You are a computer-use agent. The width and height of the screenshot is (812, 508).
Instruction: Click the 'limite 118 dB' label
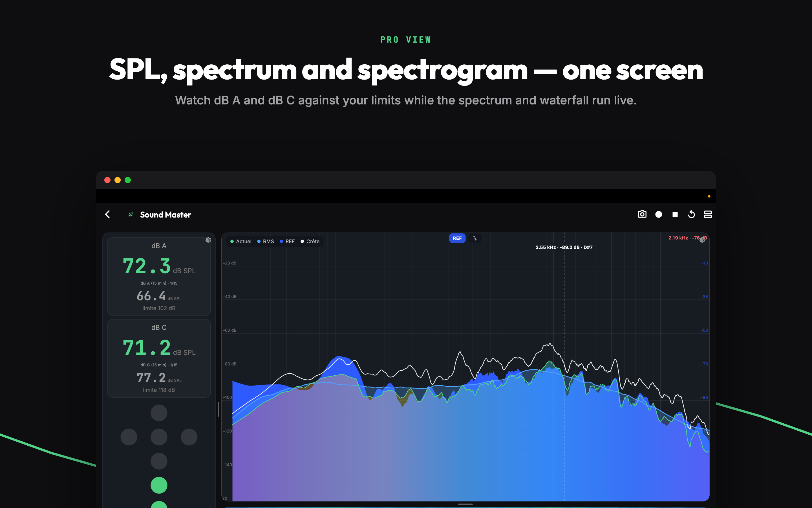(159, 390)
